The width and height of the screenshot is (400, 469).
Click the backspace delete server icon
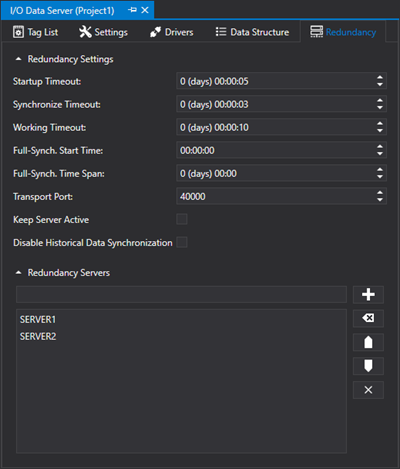(368, 318)
